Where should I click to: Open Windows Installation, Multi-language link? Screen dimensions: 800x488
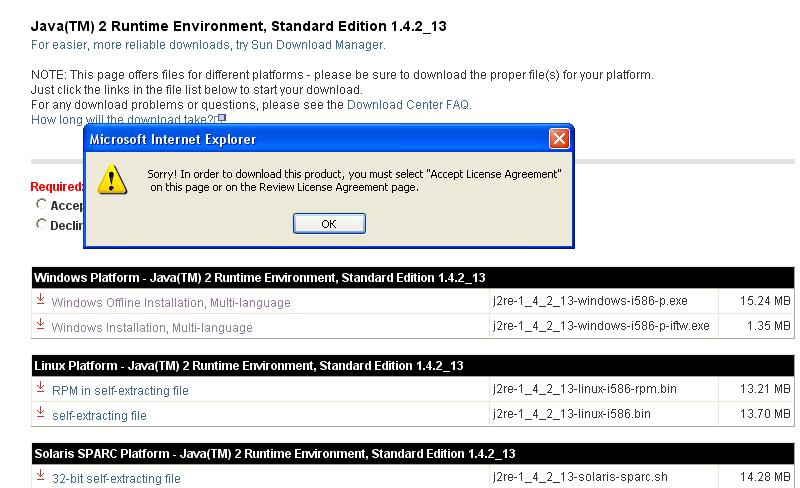click(151, 327)
